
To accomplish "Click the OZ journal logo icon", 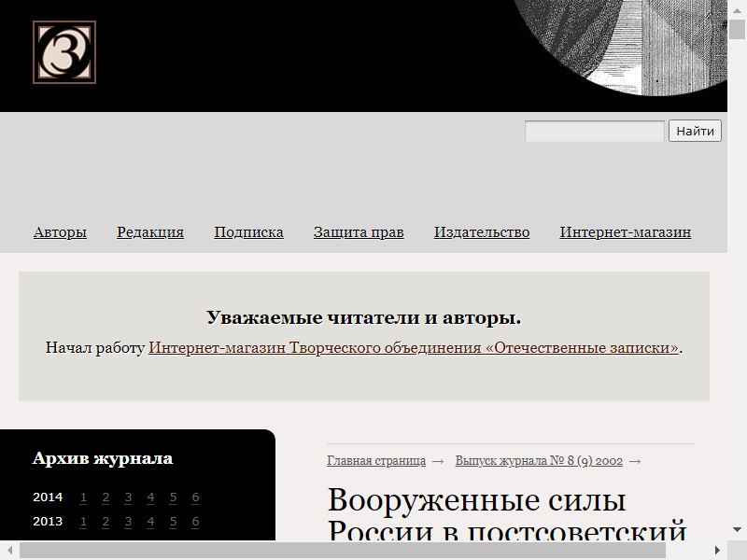I will coord(64,52).
